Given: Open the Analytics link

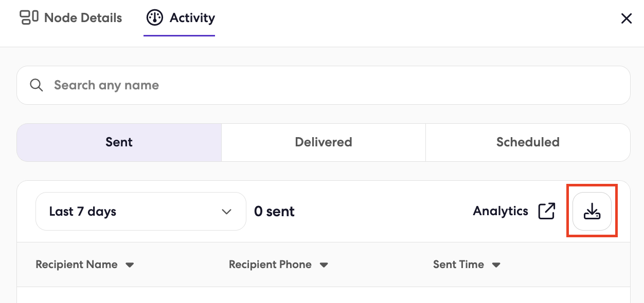Looking at the screenshot, I should pyautogui.click(x=500, y=211).
